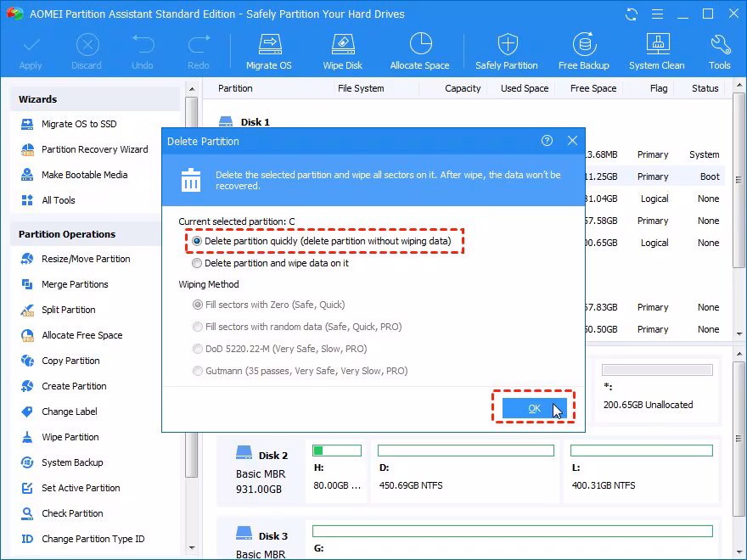Screen dimensions: 747x560
Task: Open Safely Partition from the toolbar
Action: coord(507,52)
